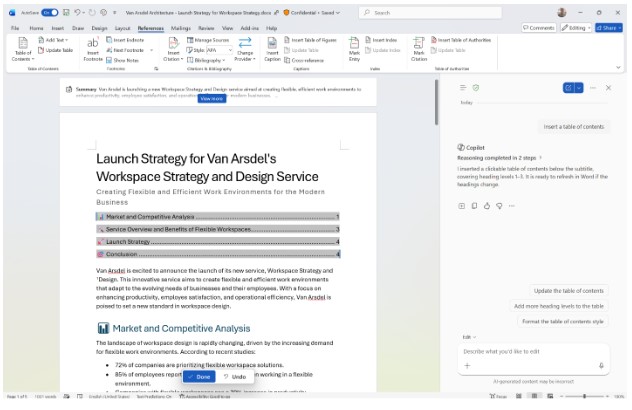Click Mark Entry in Index group
632x410 pixels.
pos(354,50)
